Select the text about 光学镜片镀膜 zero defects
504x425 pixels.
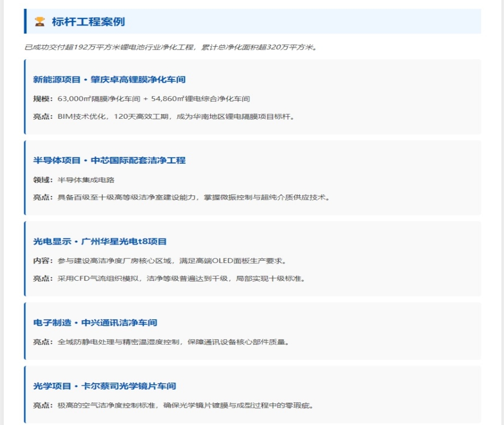(x=185, y=405)
